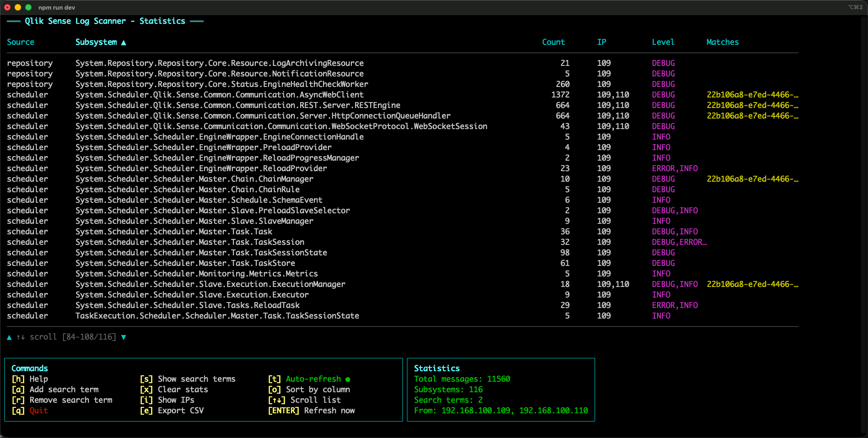
Task: Click the scroll up triangle indicator
Action: 9,337
